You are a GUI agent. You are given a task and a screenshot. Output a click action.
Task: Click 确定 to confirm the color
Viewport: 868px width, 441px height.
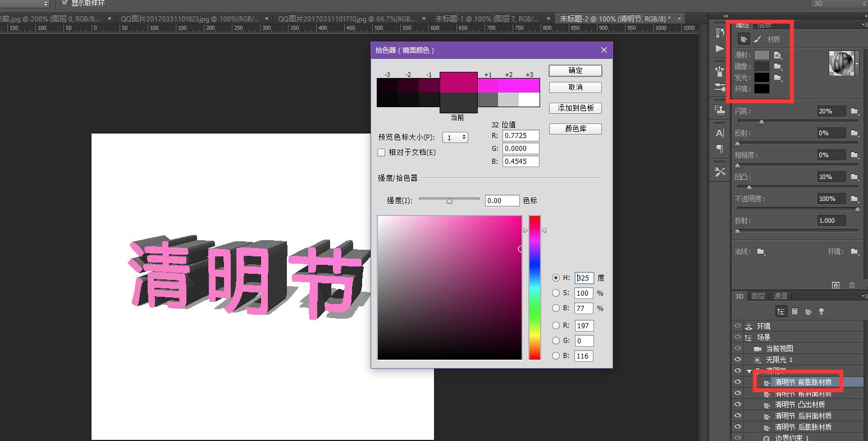click(575, 71)
